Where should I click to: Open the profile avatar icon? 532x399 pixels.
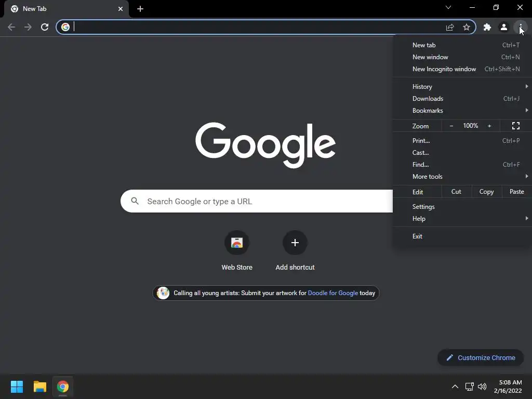504,27
